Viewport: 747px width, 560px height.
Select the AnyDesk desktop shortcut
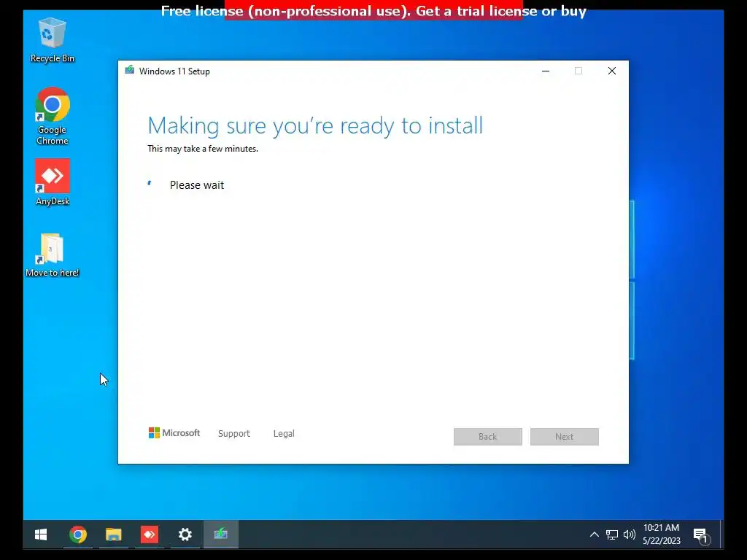(x=53, y=182)
